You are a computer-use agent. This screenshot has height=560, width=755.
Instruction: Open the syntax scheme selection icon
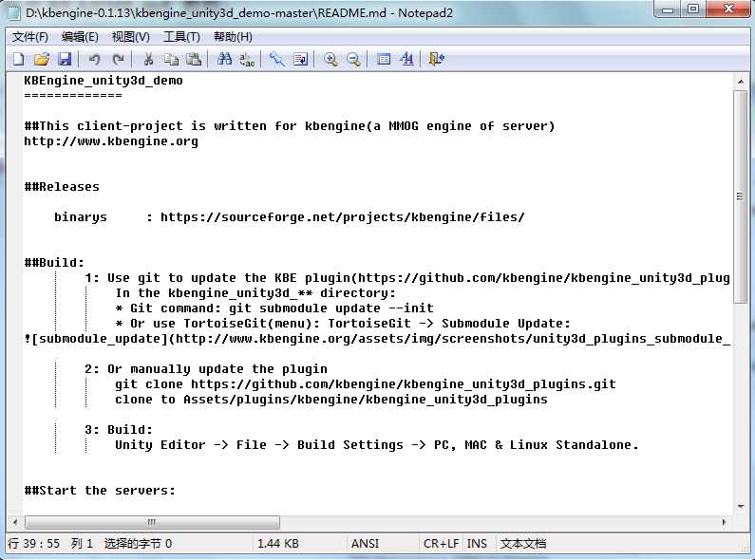coord(384,59)
